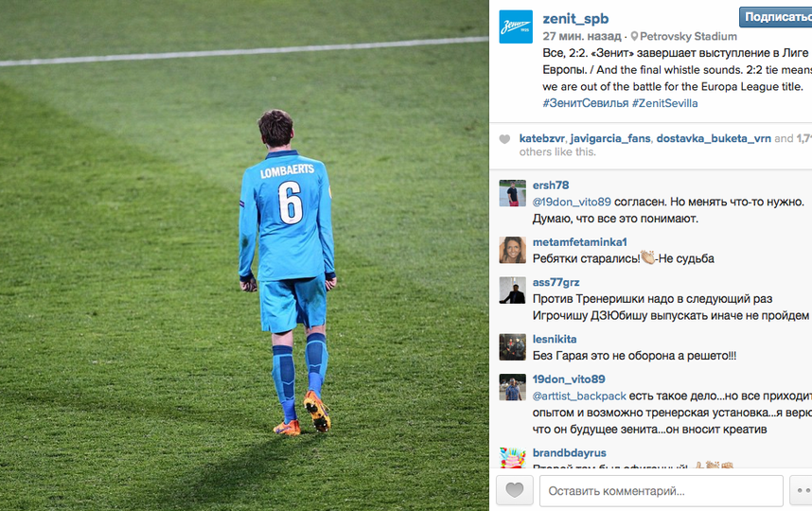Open lesnikita's avatar thumbnail
Viewport: 812px width, 511px height.
[512, 347]
